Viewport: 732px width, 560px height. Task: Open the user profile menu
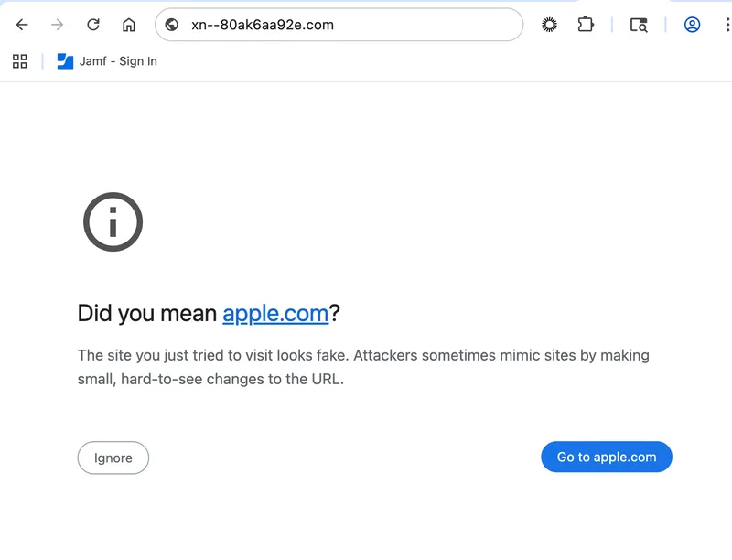pos(692,25)
